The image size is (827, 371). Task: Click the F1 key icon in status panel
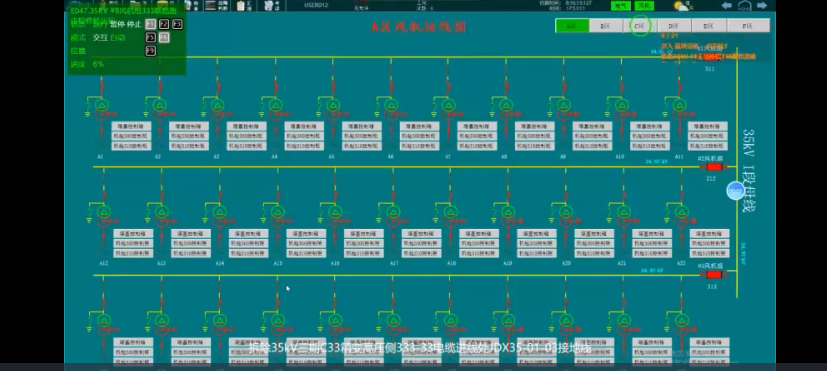[x=150, y=24]
